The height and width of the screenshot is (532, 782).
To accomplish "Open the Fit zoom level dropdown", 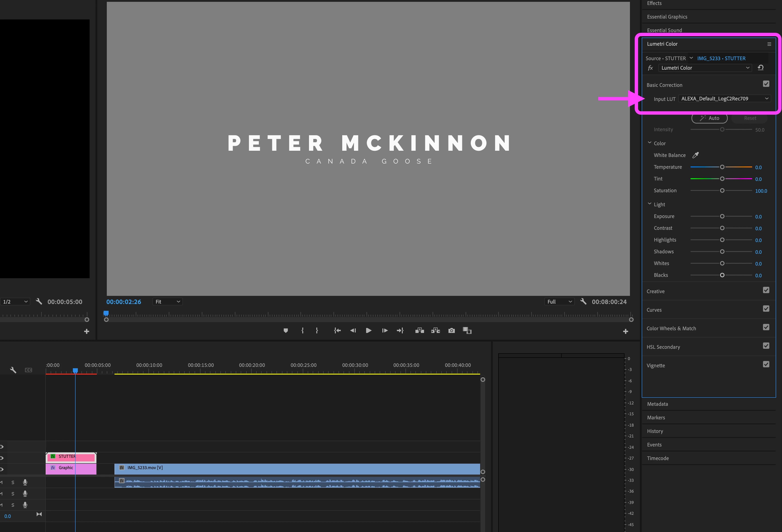I will [168, 302].
